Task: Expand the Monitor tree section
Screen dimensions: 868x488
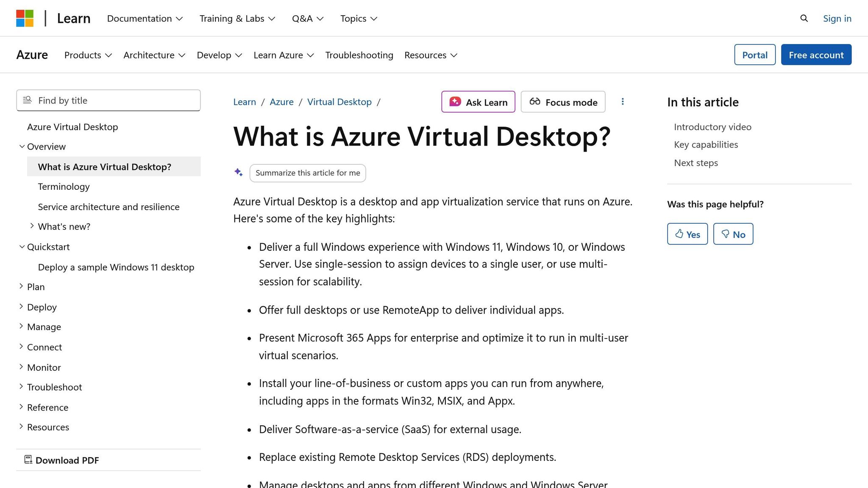Action: (40, 368)
